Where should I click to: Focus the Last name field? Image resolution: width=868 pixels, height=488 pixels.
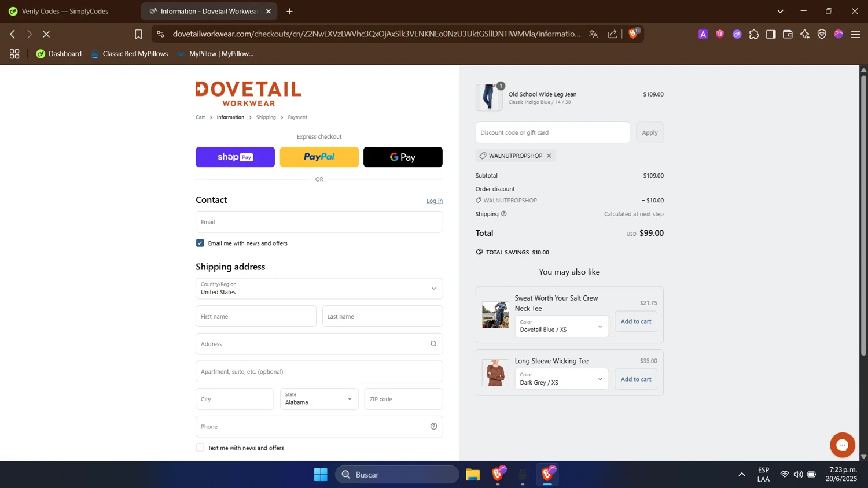tap(382, 316)
